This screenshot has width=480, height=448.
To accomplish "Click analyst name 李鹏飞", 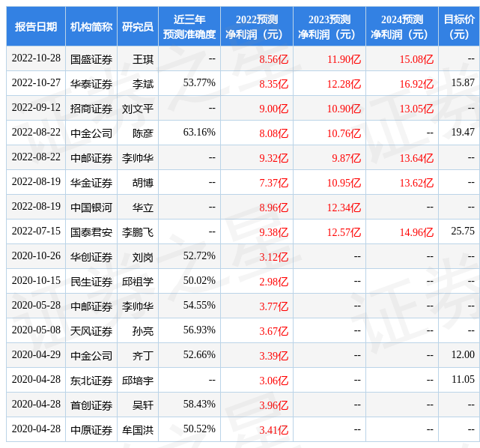I will (x=138, y=232).
